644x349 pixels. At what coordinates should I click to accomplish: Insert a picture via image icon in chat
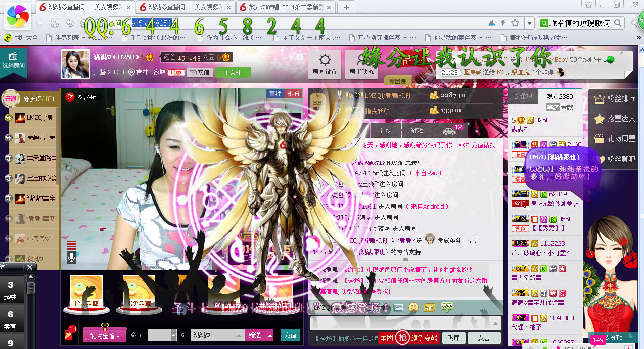coord(398,307)
